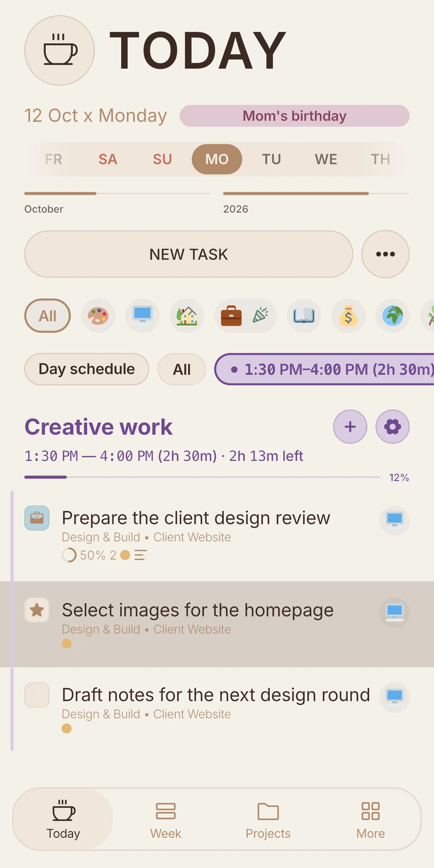
Task: Select the highlighted MO day pill
Action: point(217,159)
